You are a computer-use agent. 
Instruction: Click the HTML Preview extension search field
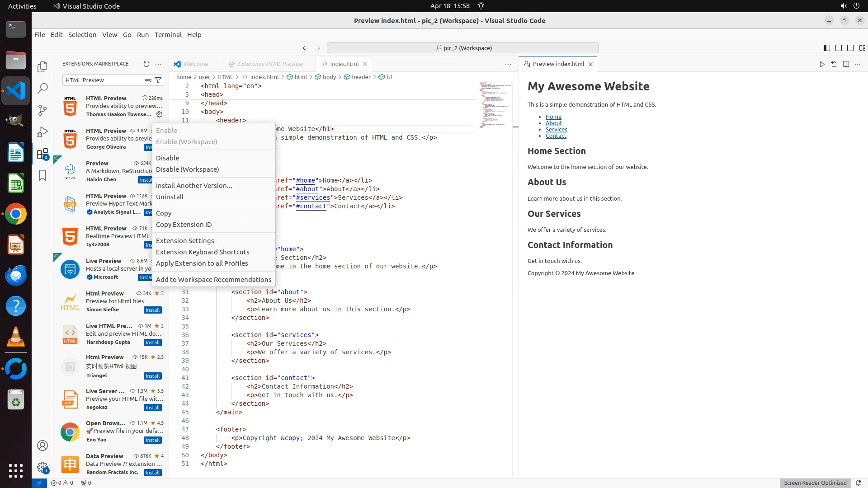pyautogui.click(x=103, y=80)
